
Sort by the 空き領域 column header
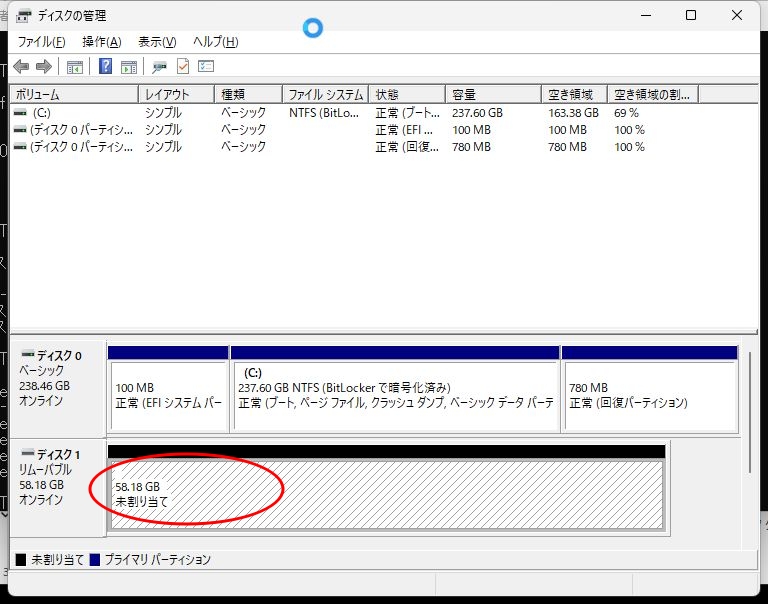point(575,94)
